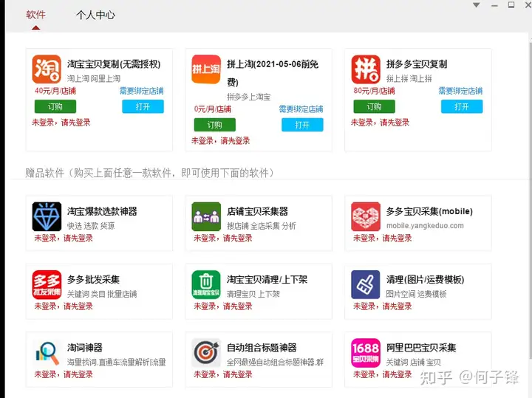The height and width of the screenshot is (398, 532).
Task: Select the 拼多多宝贝复制 title
Action: 417,64
